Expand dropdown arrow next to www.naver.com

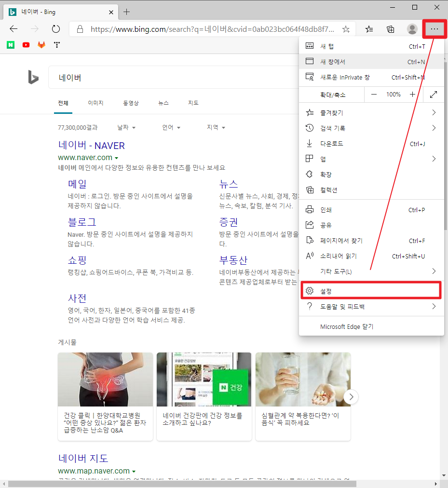116,158
